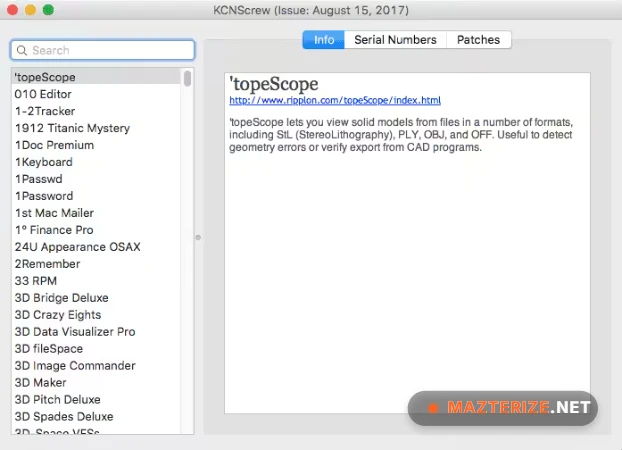Select 3D Image Commander entry

[96, 365]
